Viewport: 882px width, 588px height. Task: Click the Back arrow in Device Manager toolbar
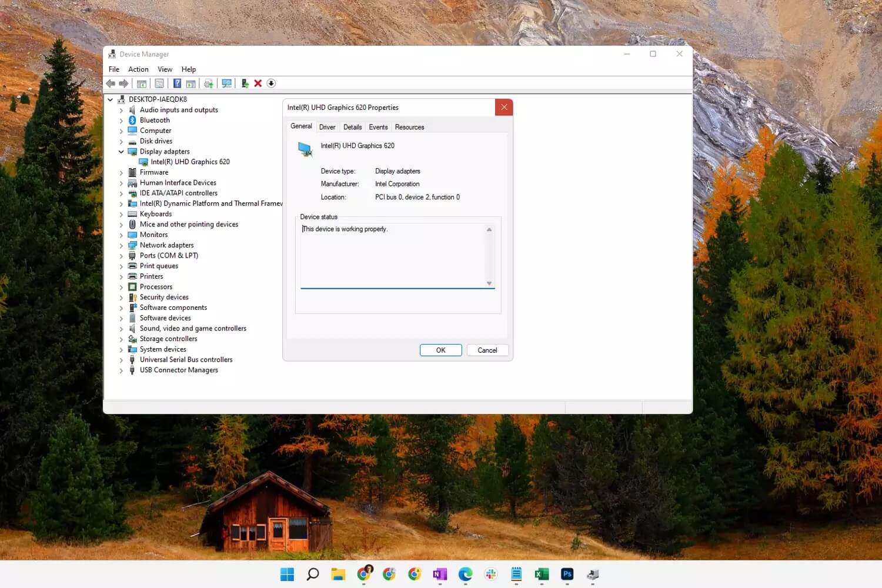click(111, 83)
